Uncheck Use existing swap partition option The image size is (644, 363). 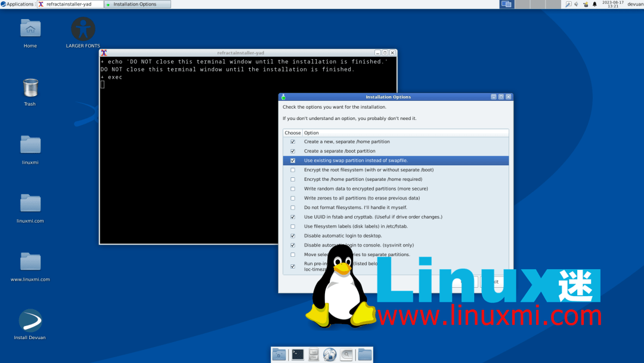click(x=293, y=161)
